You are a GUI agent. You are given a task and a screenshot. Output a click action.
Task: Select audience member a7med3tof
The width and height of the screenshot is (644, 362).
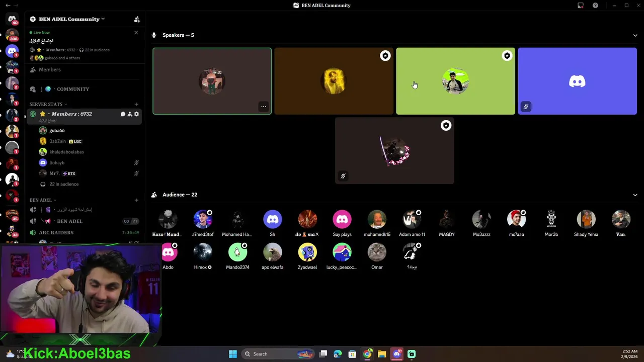click(203, 223)
